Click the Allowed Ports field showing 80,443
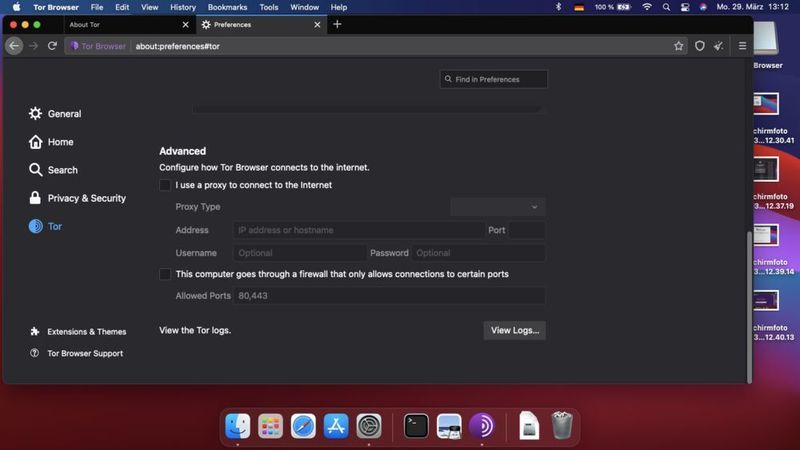The width and height of the screenshot is (800, 450). (389, 296)
